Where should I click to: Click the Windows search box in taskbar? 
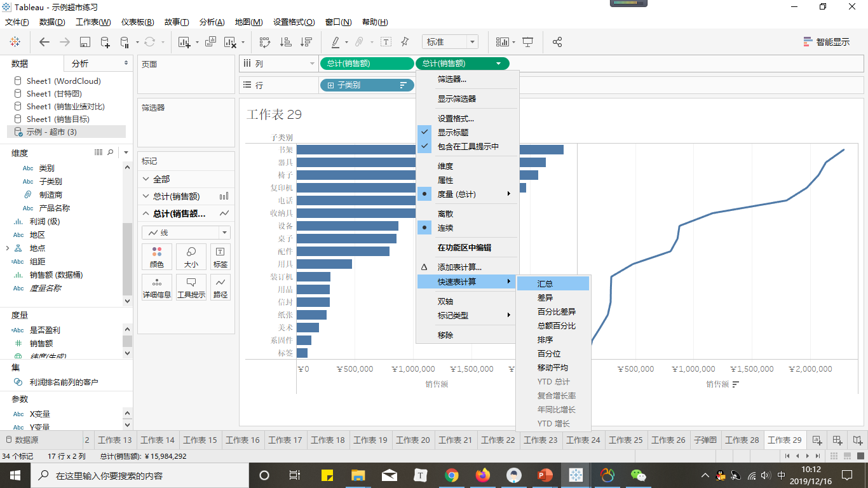click(140, 475)
